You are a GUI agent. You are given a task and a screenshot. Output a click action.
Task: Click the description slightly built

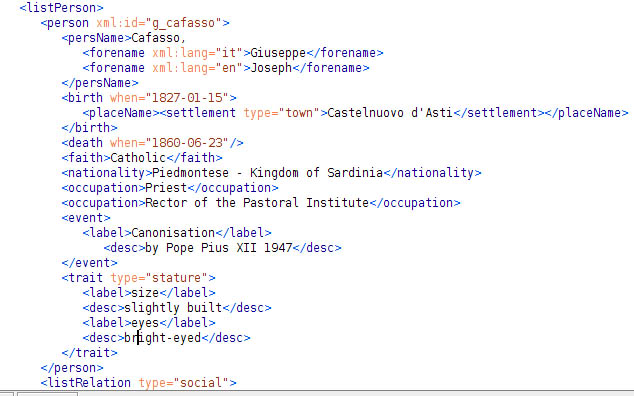[173, 308]
